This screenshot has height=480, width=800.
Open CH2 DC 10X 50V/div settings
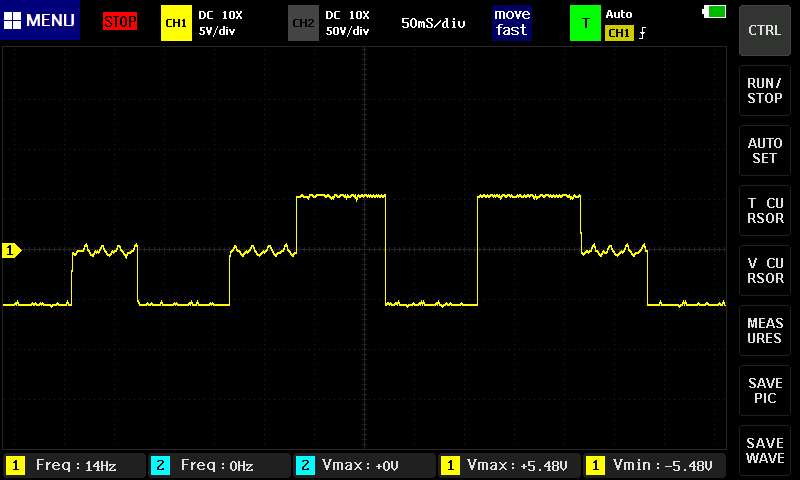click(347, 22)
